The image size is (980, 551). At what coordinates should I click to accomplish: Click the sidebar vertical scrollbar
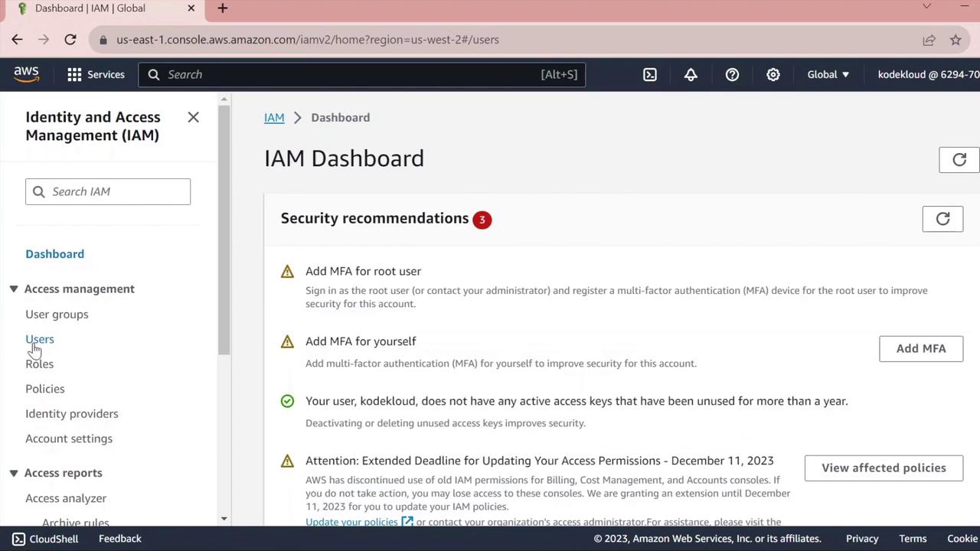pos(224,230)
